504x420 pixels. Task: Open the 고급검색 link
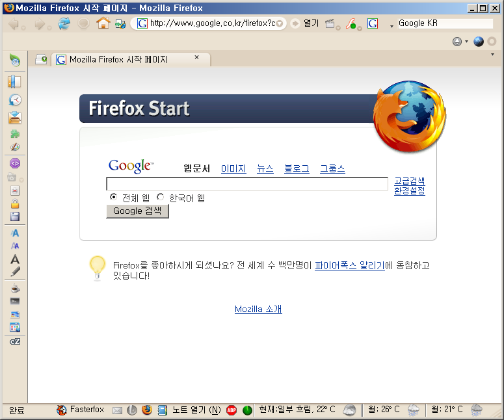click(x=410, y=181)
